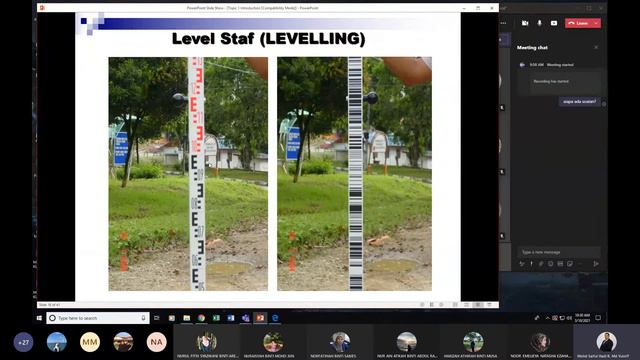Open more compose options ellipsis in chat
Screen dimensions: 640x360
point(580,264)
